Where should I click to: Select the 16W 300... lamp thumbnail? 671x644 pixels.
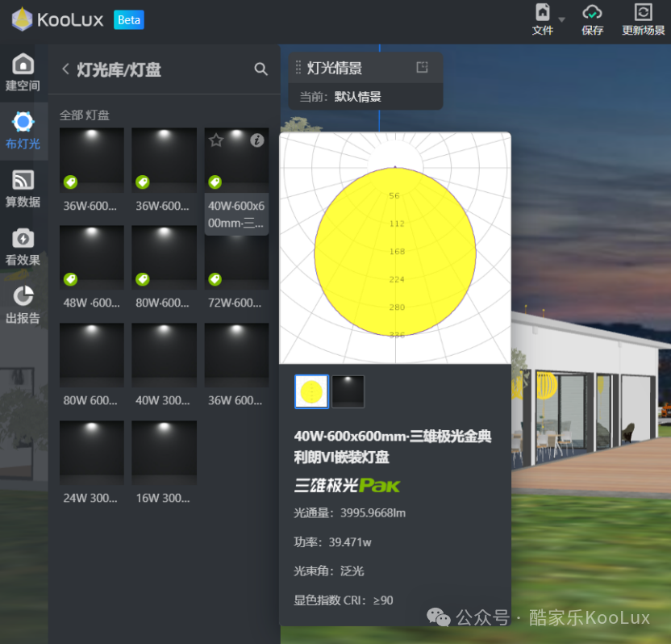tap(164, 453)
